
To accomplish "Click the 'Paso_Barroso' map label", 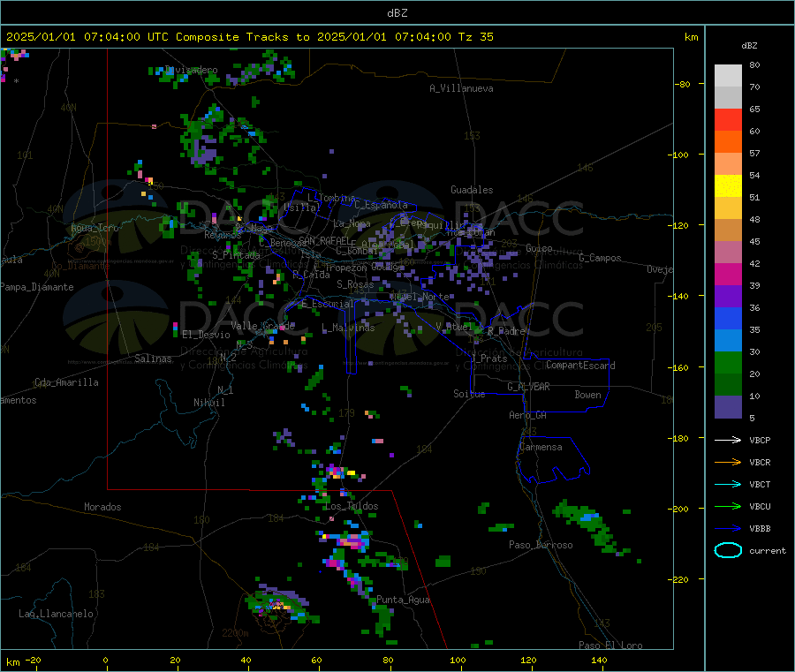I will tap(541, 545).
